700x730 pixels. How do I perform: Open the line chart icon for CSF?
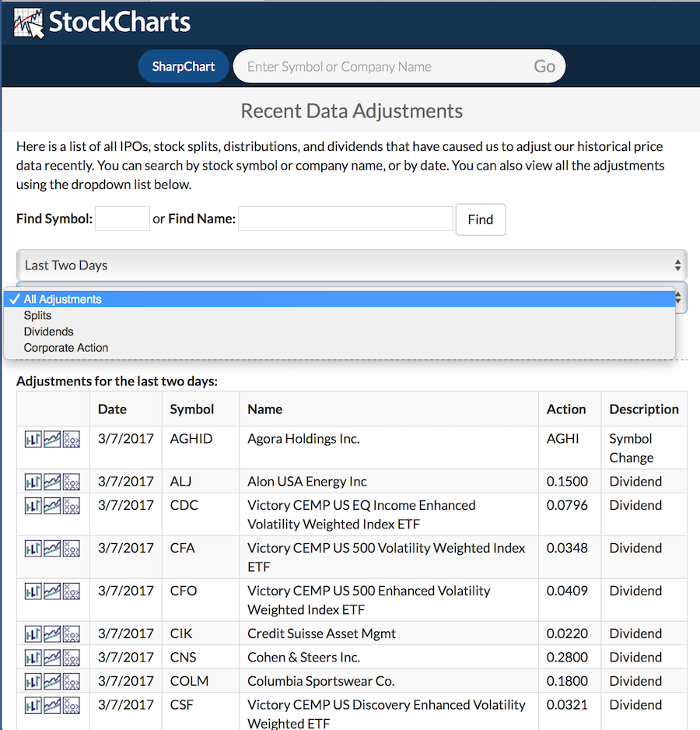(52, 705)
